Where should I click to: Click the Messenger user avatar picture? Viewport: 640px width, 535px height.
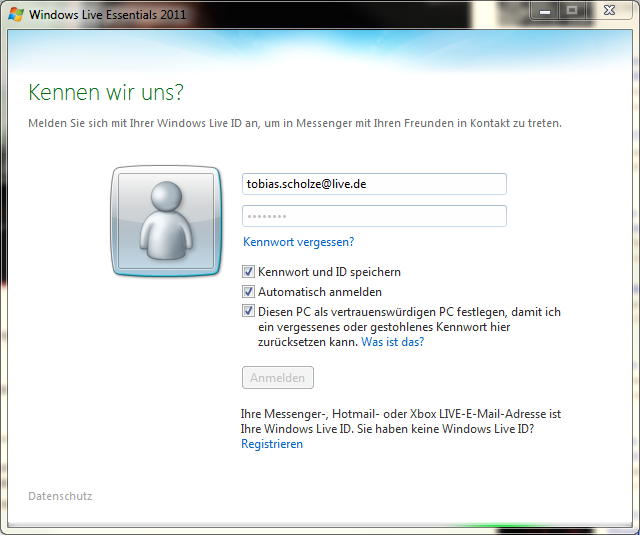166,221
